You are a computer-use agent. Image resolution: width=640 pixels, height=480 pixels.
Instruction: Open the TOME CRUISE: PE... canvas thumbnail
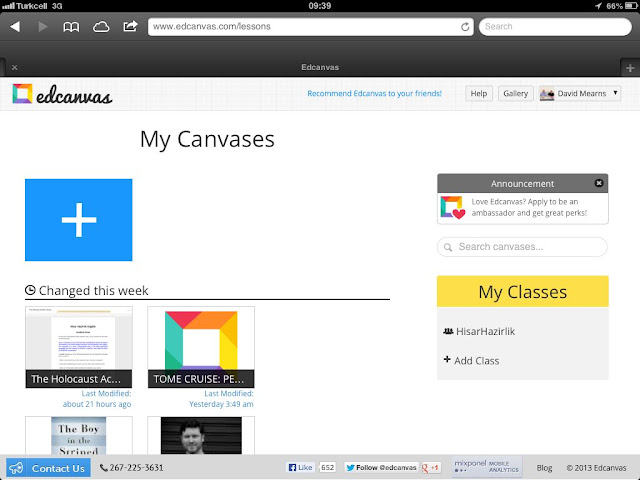(x=201, y=347)
